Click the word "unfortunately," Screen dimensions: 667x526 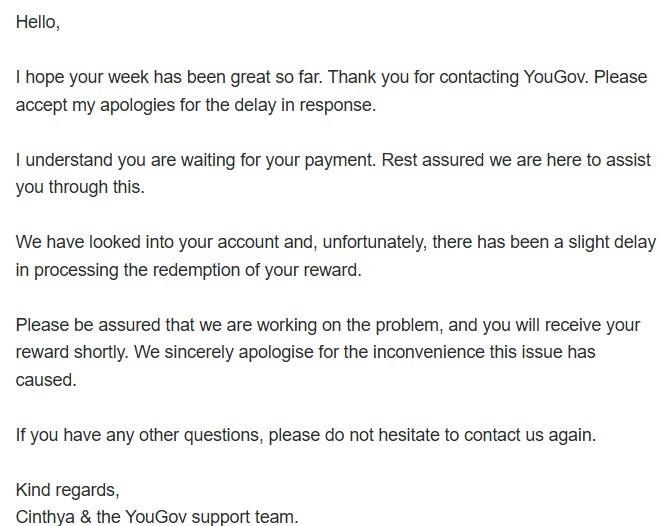(x=374, y=242)
